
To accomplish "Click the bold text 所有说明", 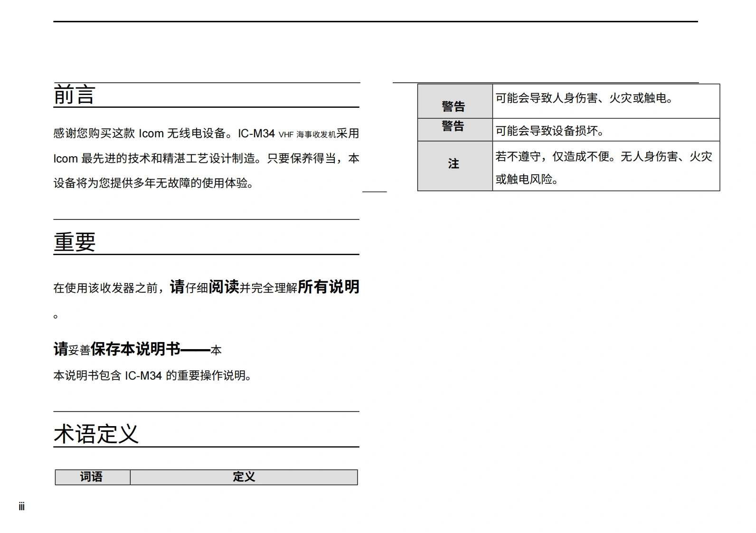I will pos(328,287).
